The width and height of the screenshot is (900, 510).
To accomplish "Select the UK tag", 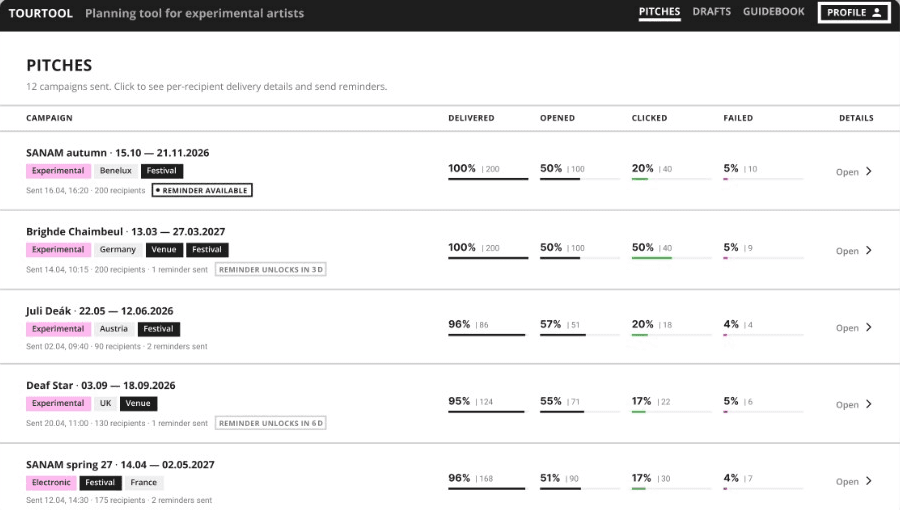I will click(x=106, y=403).
